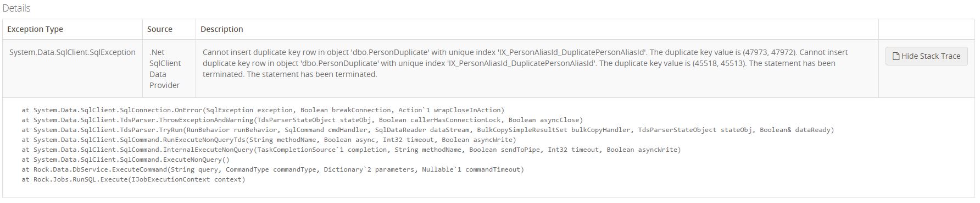Screen dimensions: 980x203
Task: Click the Source column header
Action: point(160,29)
